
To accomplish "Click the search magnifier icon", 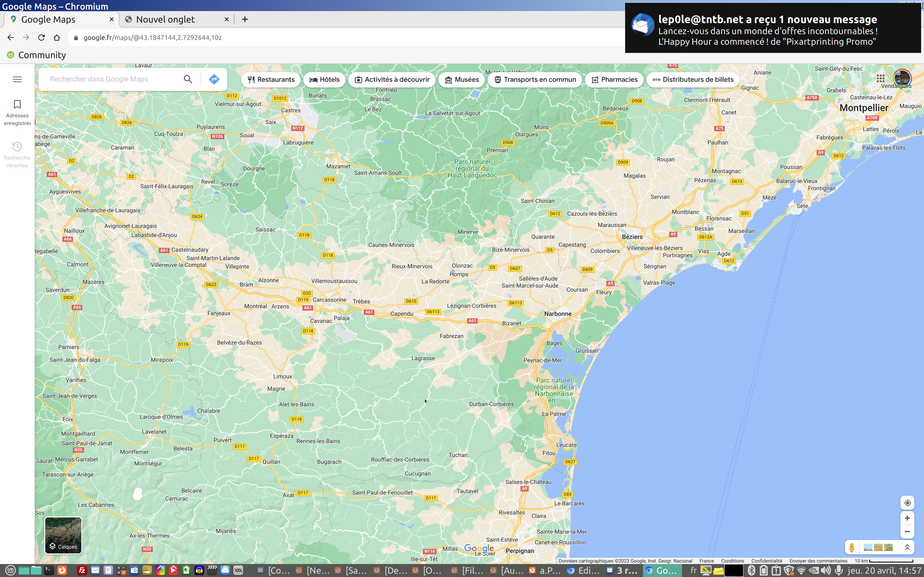I will click(x=187, y=79).
